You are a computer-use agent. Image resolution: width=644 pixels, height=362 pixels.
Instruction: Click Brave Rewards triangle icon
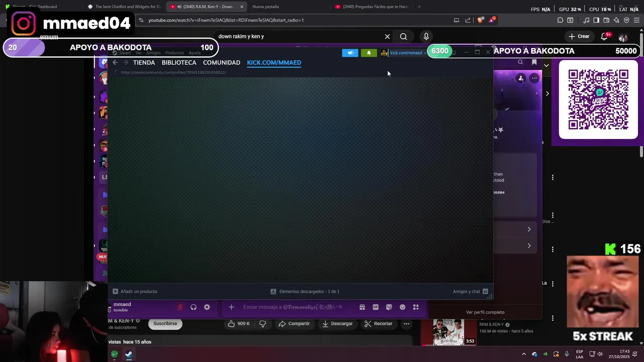pyautogui.click(x=492, y=20)
